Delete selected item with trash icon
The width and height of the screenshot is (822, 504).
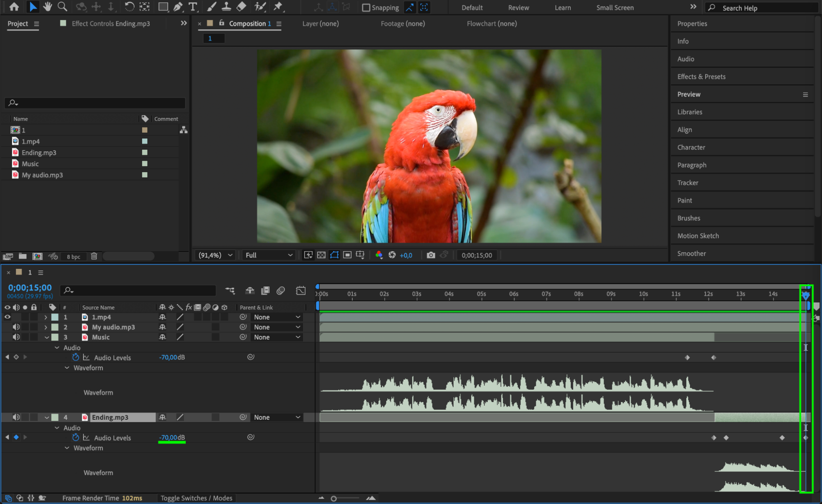[94, 256]
